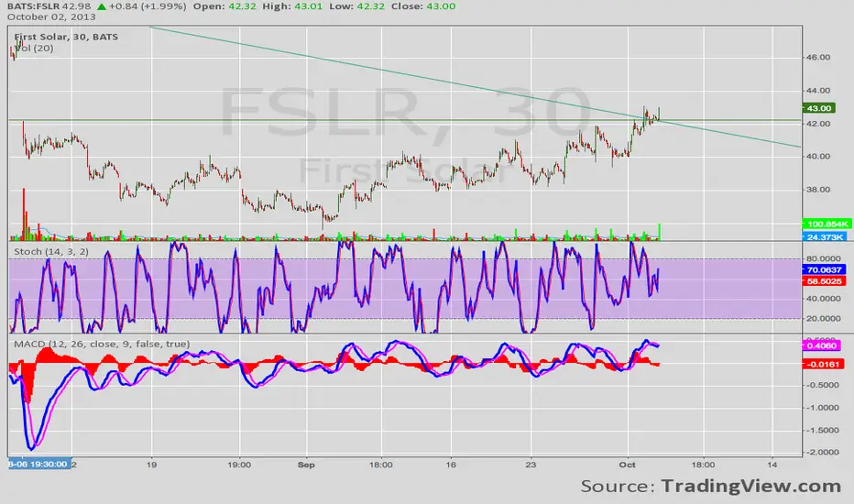
Task: Open the Stoch (14, 3, 2) indicator label
Action: click(51, 251)
